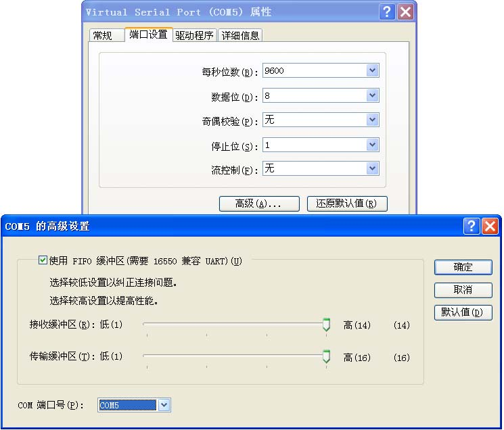Viewport: 504px width, 430px height.
Task: Click the help icon in COM5 advanced settings
Action: pos(472,226)
